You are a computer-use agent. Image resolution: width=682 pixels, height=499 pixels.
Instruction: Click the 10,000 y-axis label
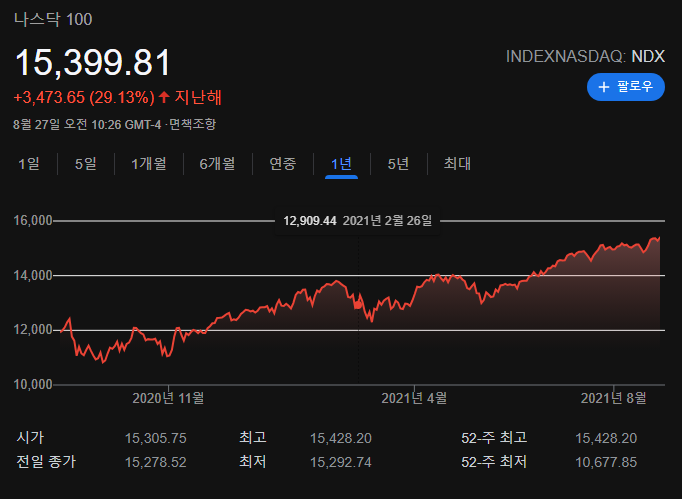pos(33,385)
